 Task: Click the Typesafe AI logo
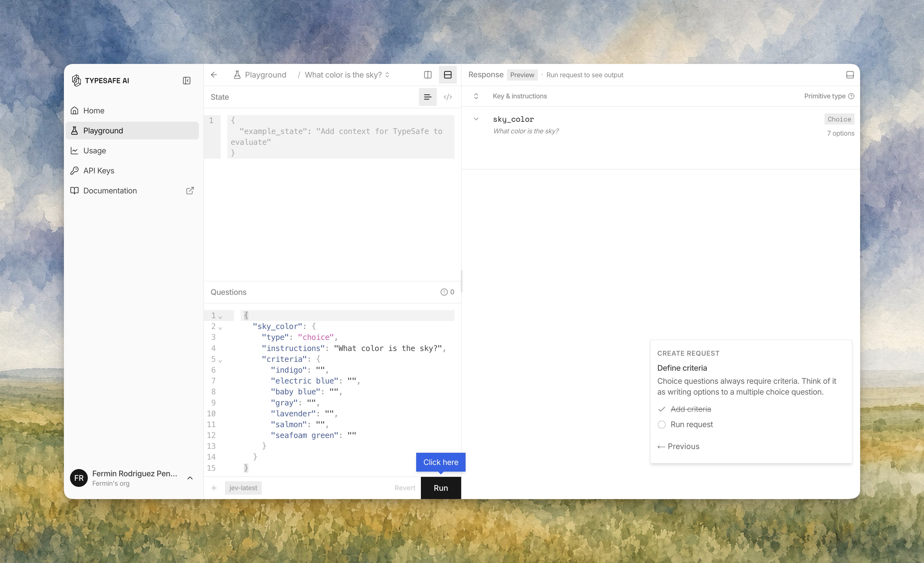coord(100,81)
